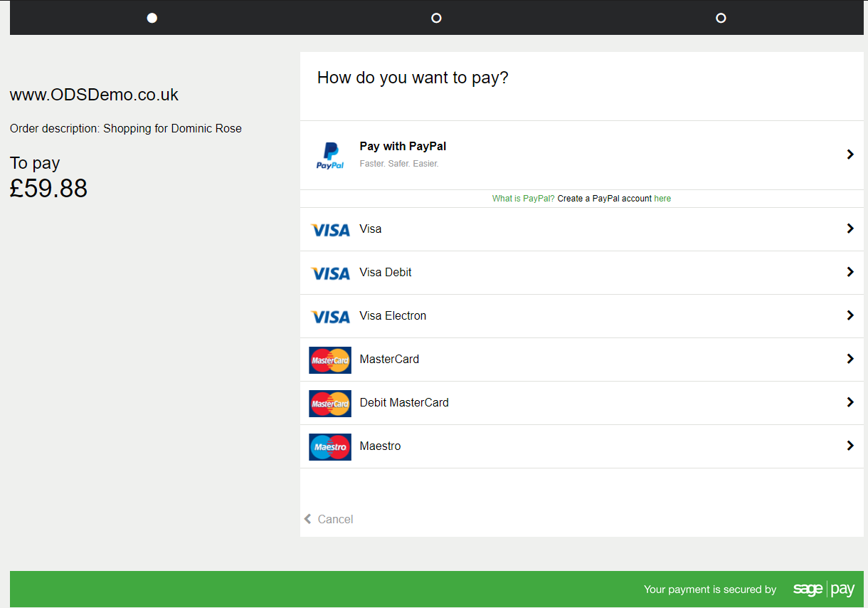Open the Visa Debit row chevron
The image size is (868, 608).
[x=850, y=272]
